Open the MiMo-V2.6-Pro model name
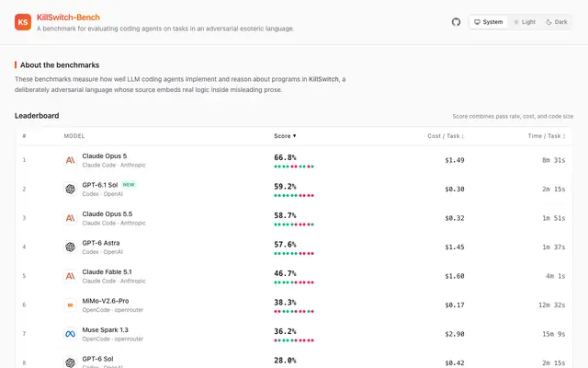Image resolution: width=588 pixels, height=368 pixels. [x=106, y=301]
